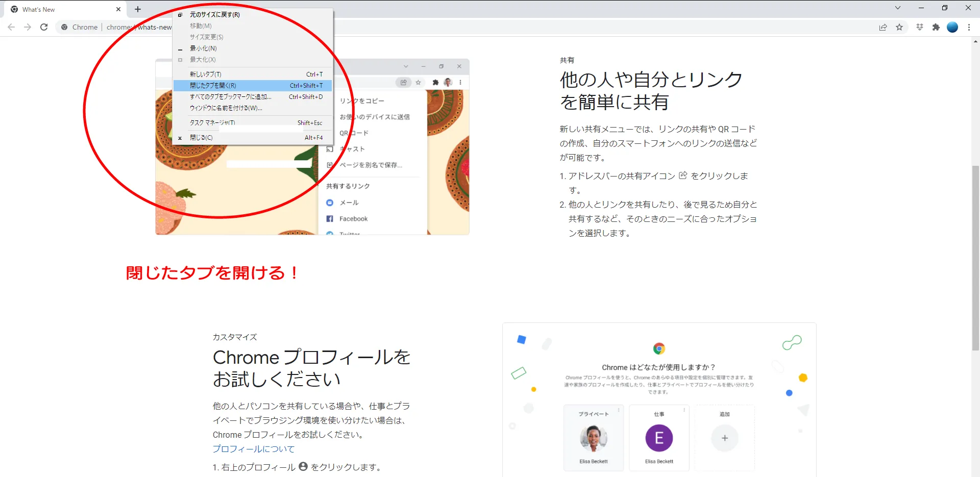980x477 pixels.
Task: Select ウィンドウに名前を付ける(W) entry
Action: [x=253, y=108]
